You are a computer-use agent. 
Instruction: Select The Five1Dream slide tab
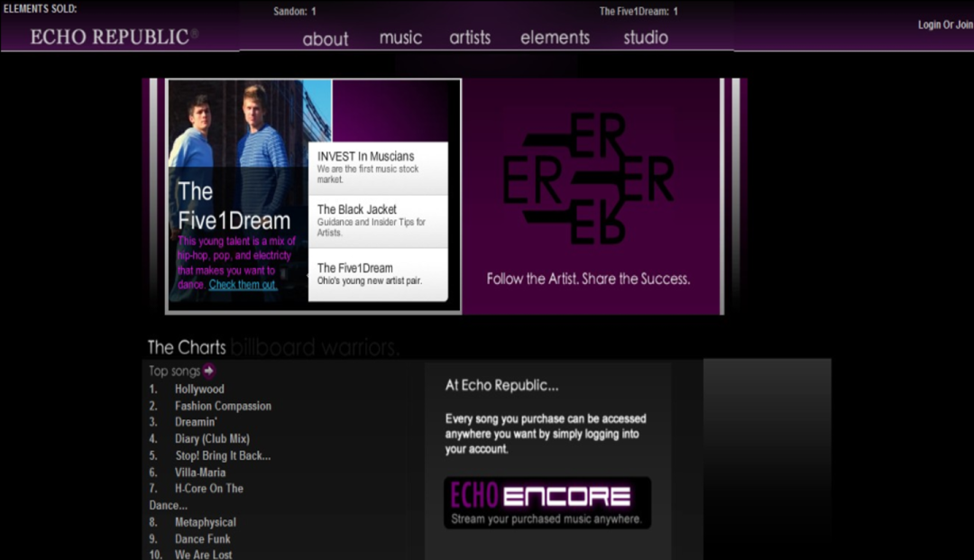pyautogui.click(x=378, y=275)
